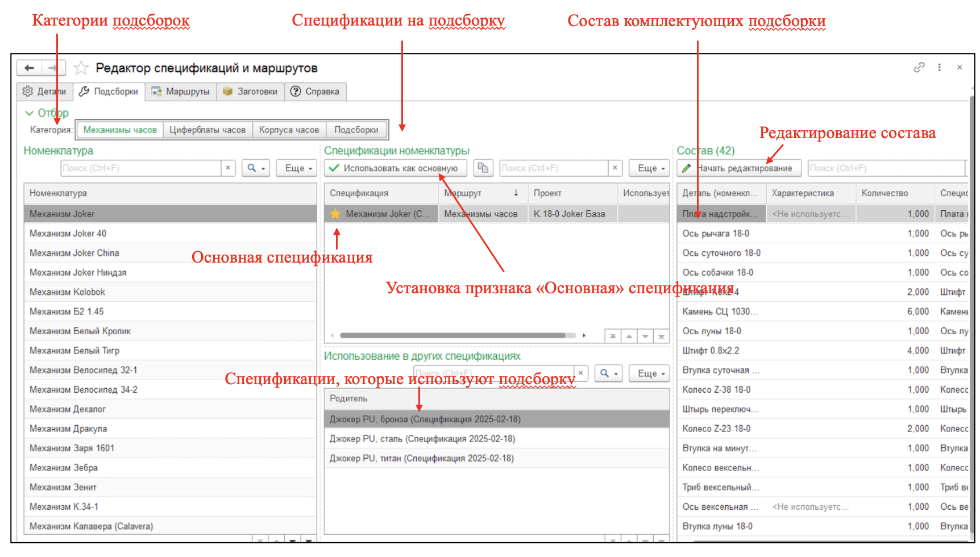Choose the Корпуса часов category filter

pyautogui.click(x=289, y=130)
